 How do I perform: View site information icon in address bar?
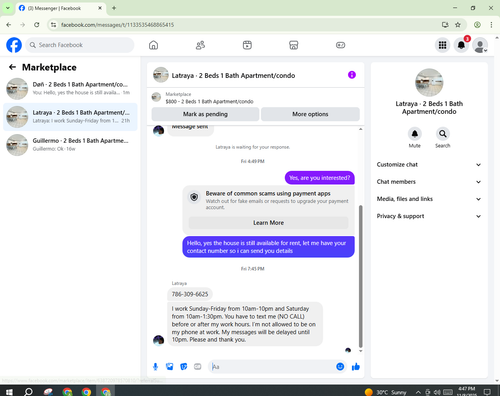pos(53,25)
